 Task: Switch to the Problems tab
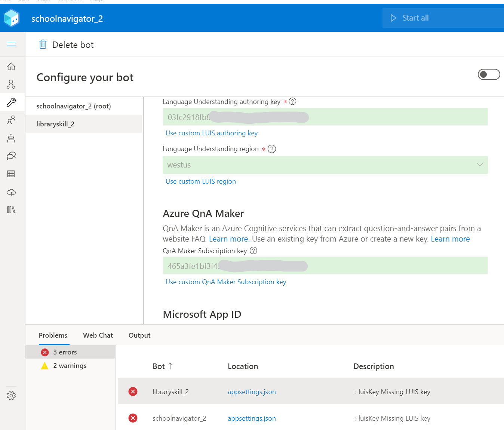tap(53, 335)
